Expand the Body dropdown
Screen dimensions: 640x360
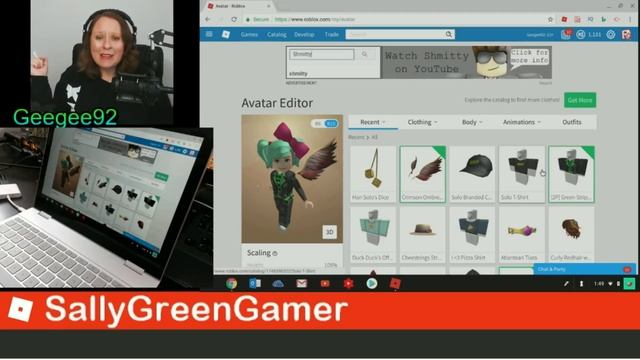pos(472,122)
